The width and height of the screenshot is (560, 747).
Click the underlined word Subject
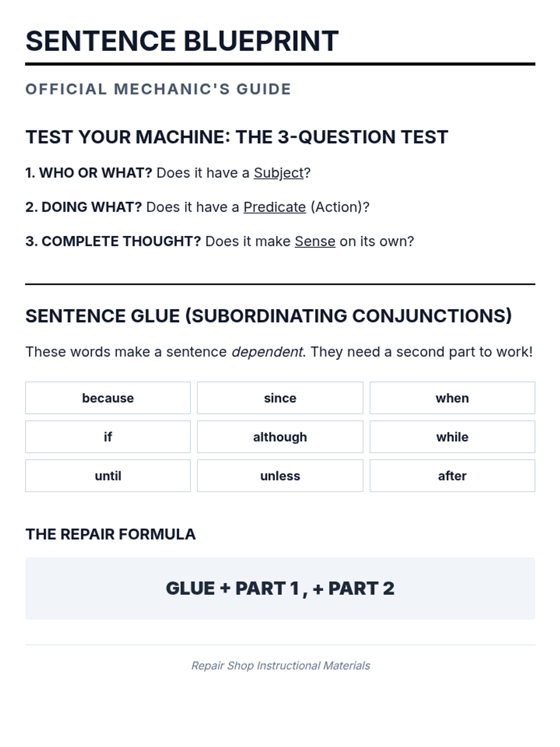tap(279, 173)
